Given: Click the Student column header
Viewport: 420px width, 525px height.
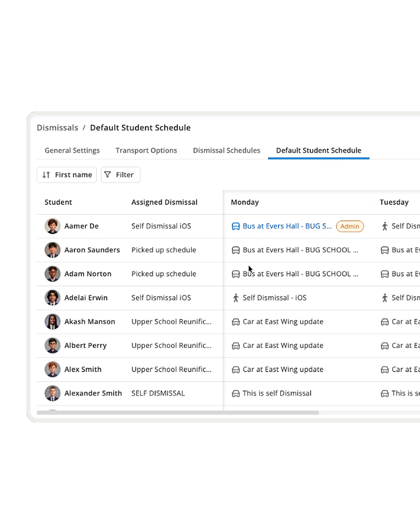Looking at the screenshot, I should coord(58,202).
